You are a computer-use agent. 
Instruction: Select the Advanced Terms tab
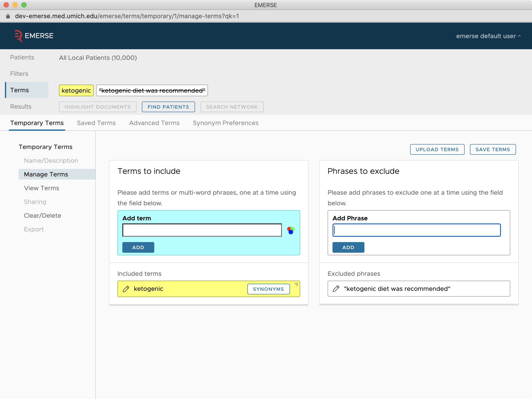(154, 123)
